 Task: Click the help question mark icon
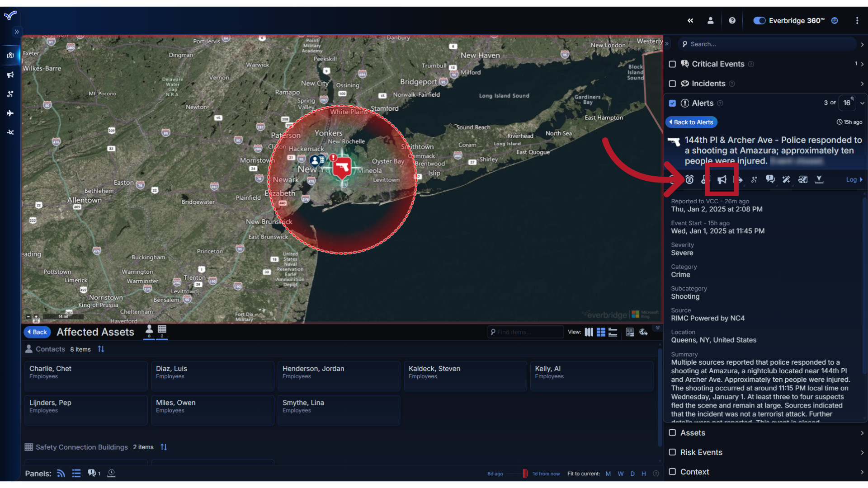(732, 21)
